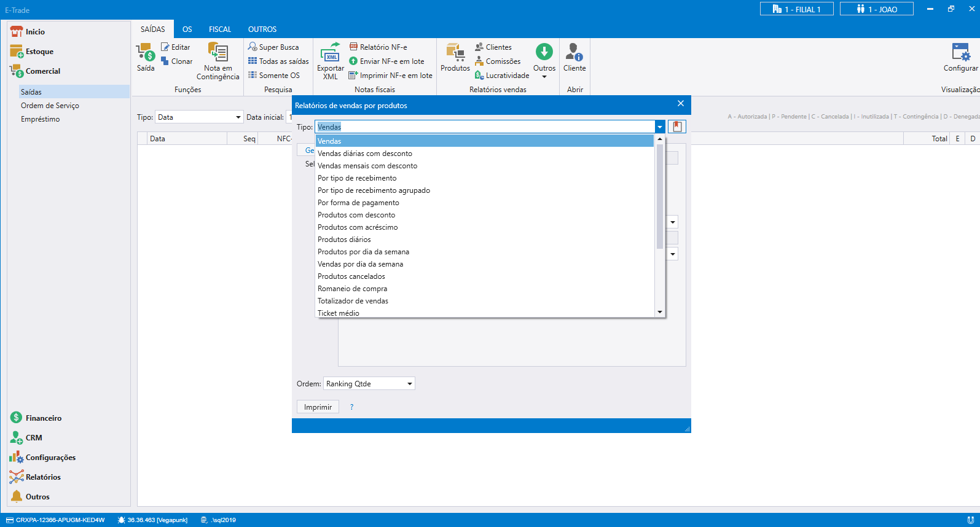Expand the Outros reports dropdown
This screenshot has width=980, height=527.
544,60
